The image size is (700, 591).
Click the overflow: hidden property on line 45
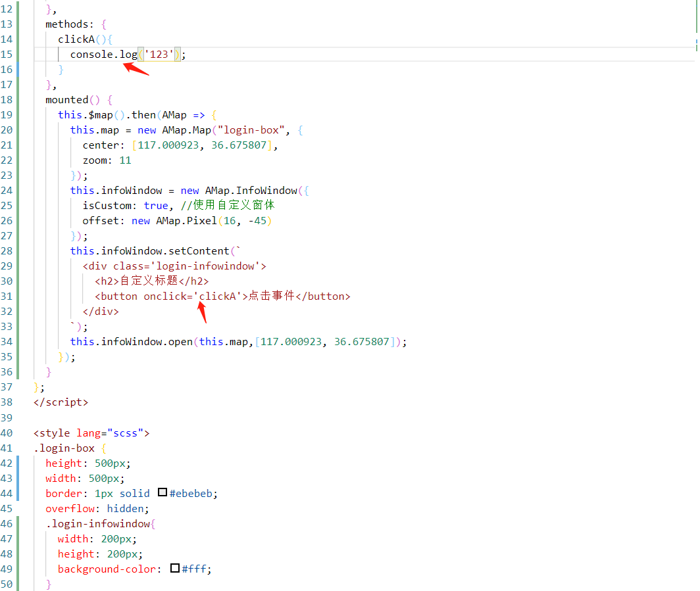95,508
